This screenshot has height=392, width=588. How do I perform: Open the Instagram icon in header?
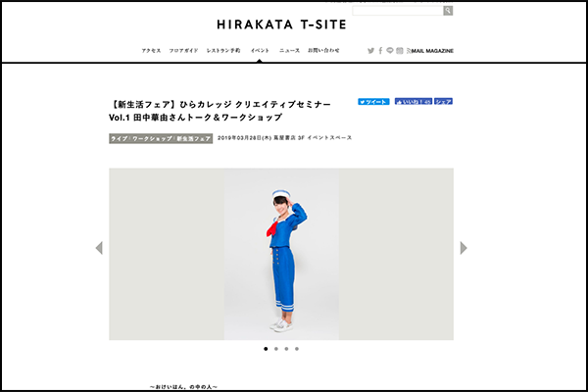coord(400,51)
